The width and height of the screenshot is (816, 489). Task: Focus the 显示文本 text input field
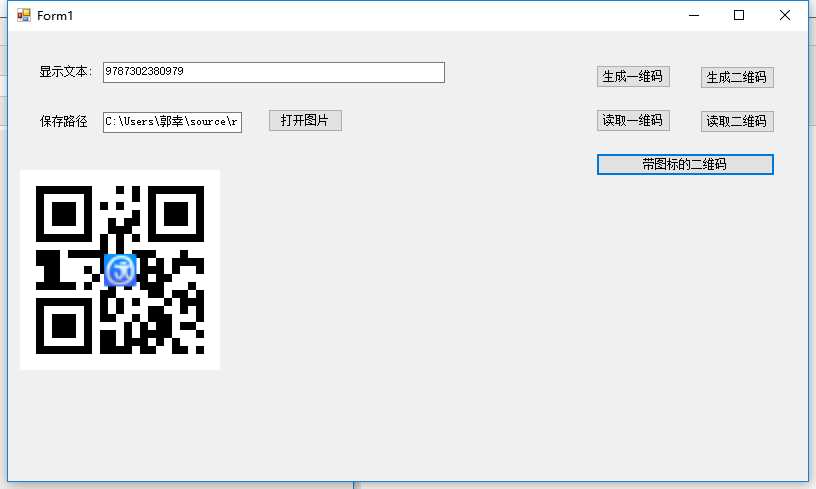(274, 72)
